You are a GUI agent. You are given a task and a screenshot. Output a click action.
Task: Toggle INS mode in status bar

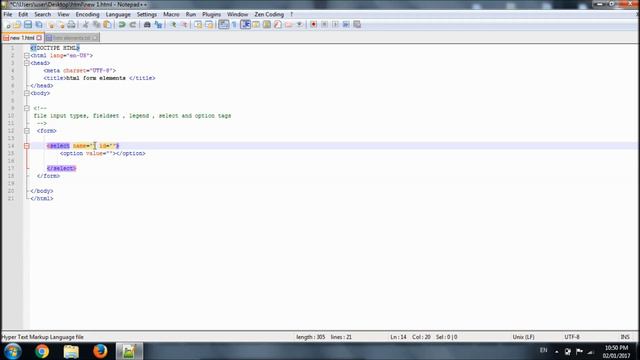coord(624,337)
